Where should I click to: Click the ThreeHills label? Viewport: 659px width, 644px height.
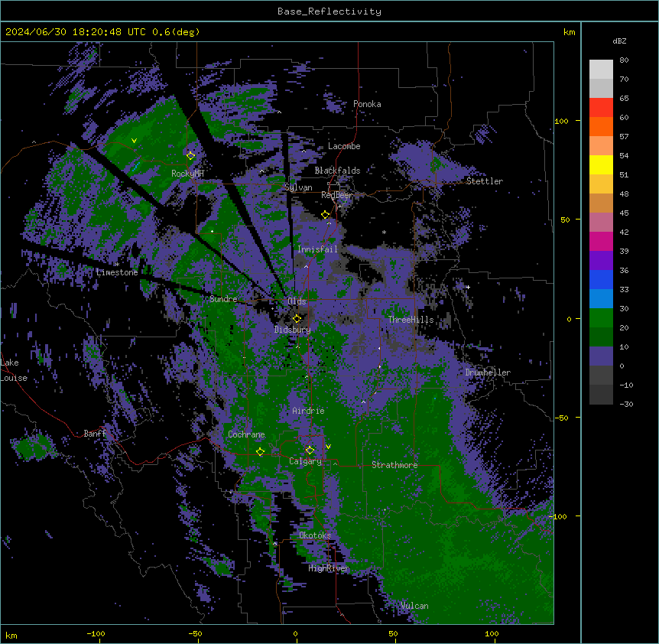point(411,320)
